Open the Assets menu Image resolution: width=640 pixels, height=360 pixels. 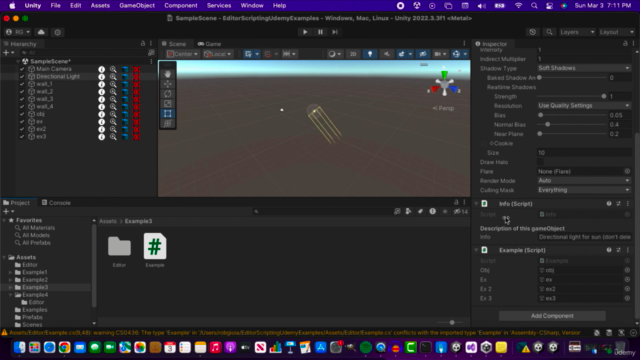(100, 5)
